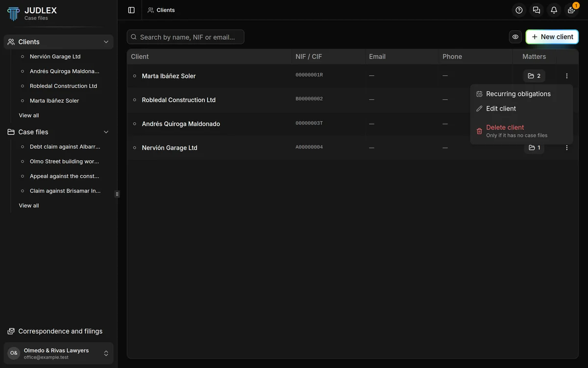Click CIF value A00000004
Image resolution: width=588 pixels, height=368 pixels.
pyautogui.click(x=309, y=147)
